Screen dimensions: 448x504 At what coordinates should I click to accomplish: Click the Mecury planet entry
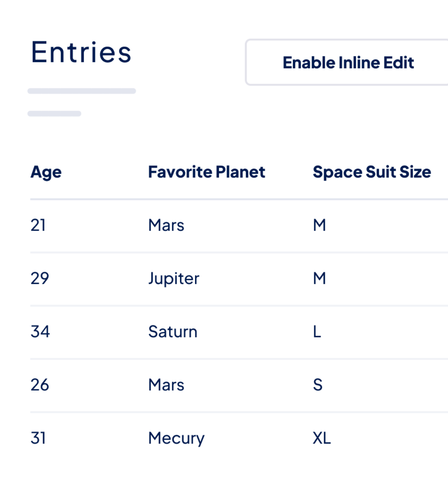[176, 438]
